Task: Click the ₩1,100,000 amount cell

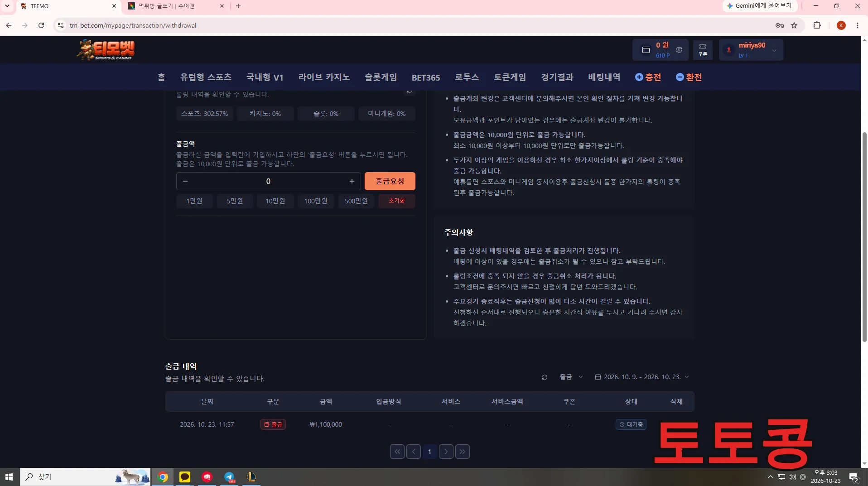Action: [326, 424]
